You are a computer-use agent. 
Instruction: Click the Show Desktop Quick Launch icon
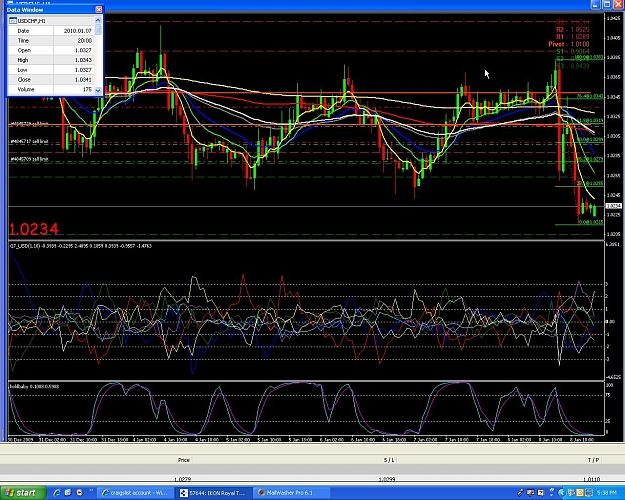pos(68,493)
